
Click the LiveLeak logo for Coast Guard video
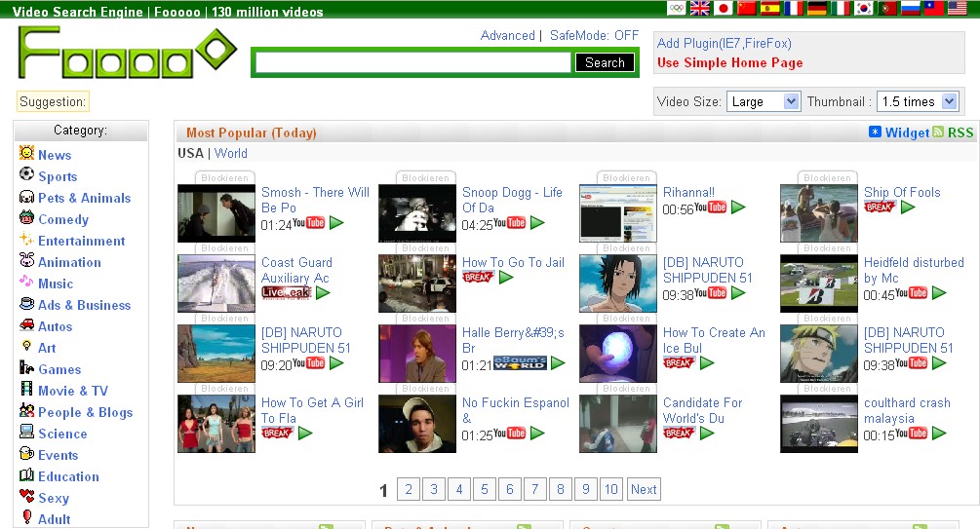pyautogui.click(x=287, y=292)
